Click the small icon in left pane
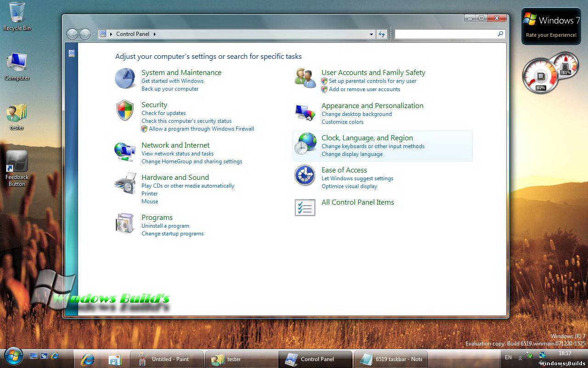Image resolution: width=588 pixels, height=368 pixels. [72, 53]
